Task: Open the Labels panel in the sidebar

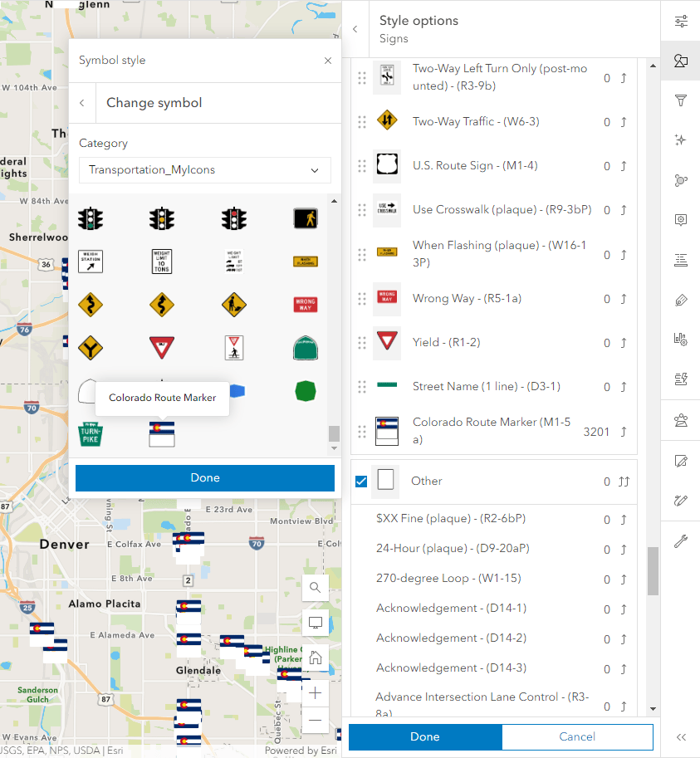Action: [681, 260]
